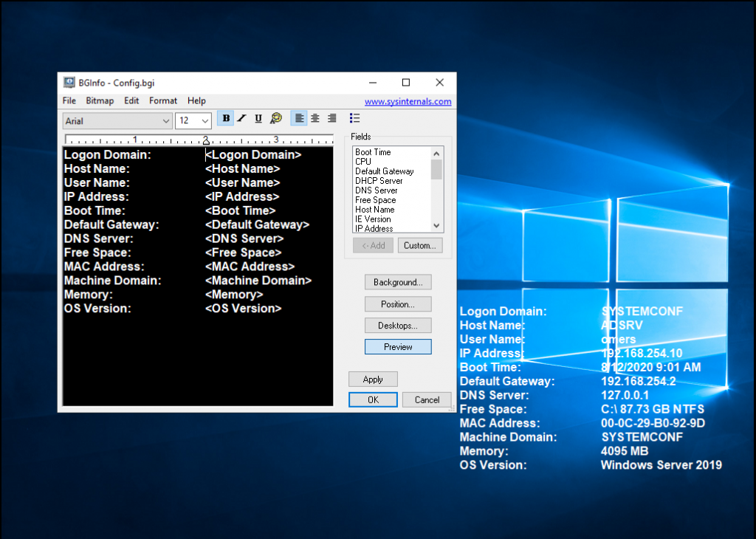
Task: Set right text alignment
Action: pyautogui.click(x=331, y=118)
